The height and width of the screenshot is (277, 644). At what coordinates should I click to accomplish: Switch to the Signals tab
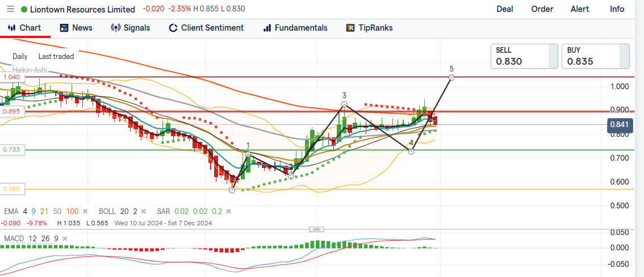click(x=130, y=28)
